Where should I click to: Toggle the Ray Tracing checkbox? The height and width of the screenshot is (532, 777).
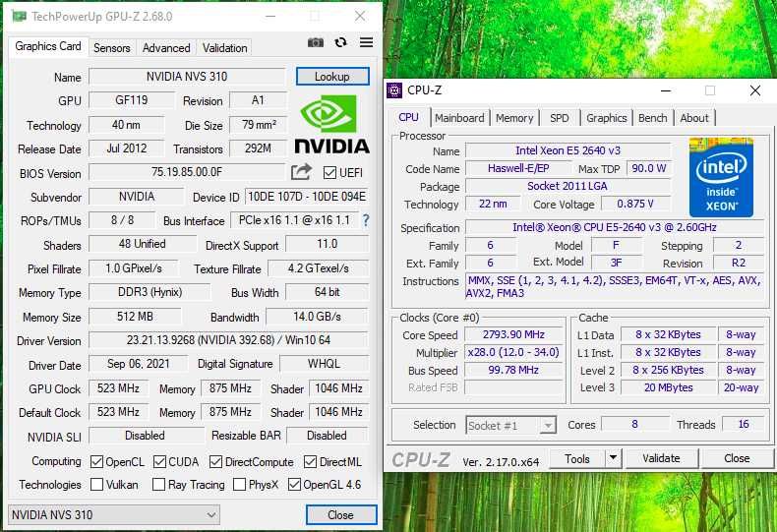[x=158, y=484]
